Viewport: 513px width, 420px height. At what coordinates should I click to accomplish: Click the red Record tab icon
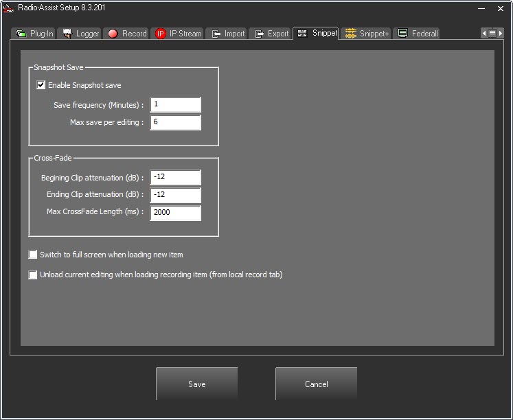[x=113, y=34]
